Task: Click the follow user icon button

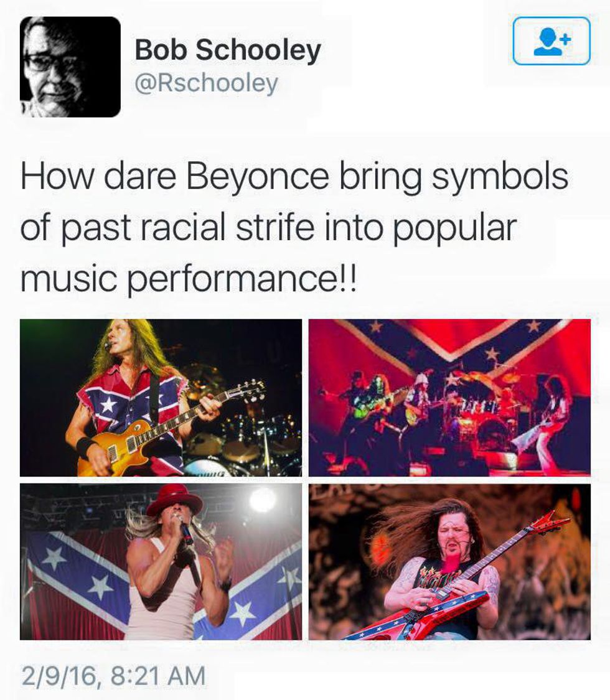Action: coord(551,40)
